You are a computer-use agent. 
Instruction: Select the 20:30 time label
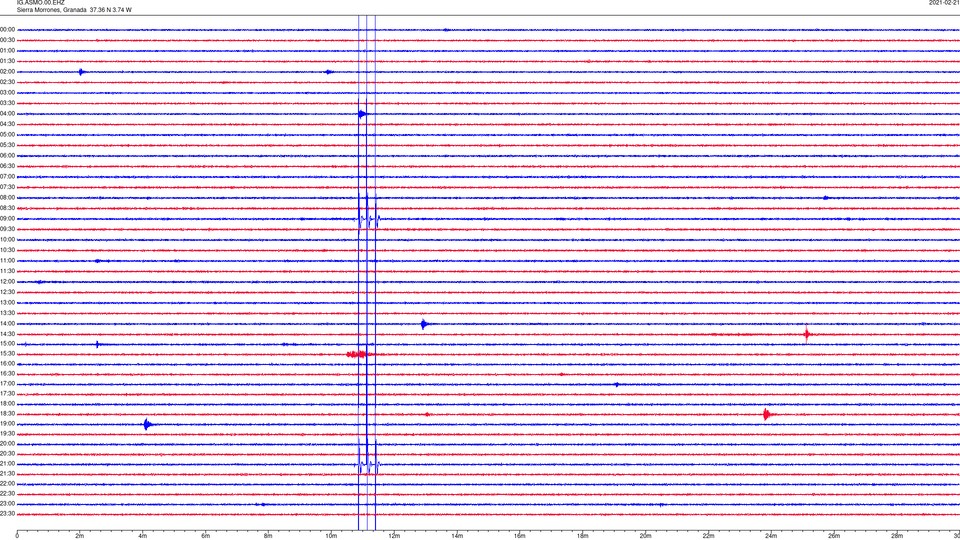(7, 454)
